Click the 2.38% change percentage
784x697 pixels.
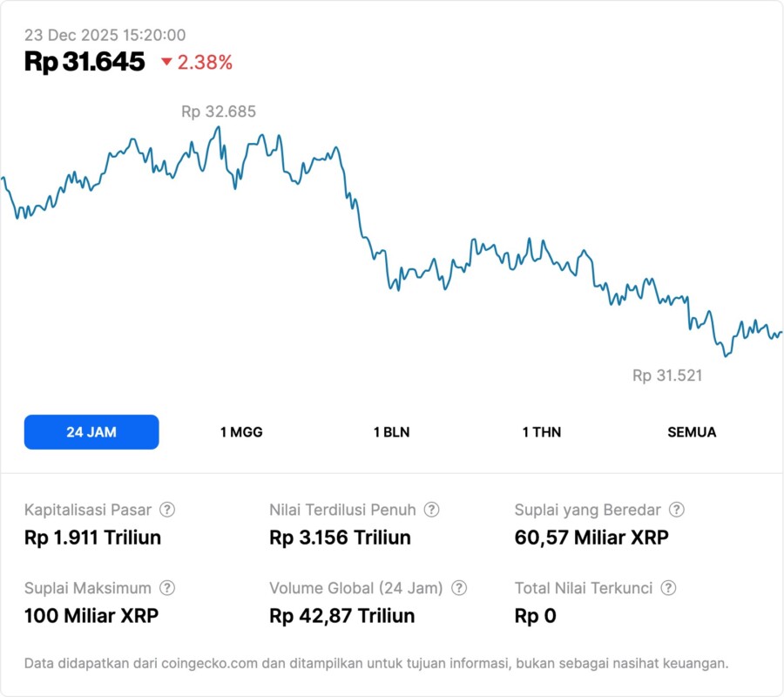[205, 62]
